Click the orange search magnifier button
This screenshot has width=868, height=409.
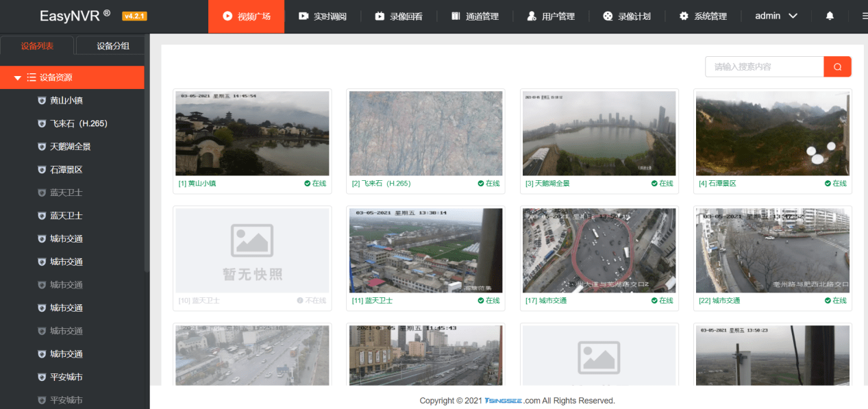pyautogui.click(x=837, y=66)
